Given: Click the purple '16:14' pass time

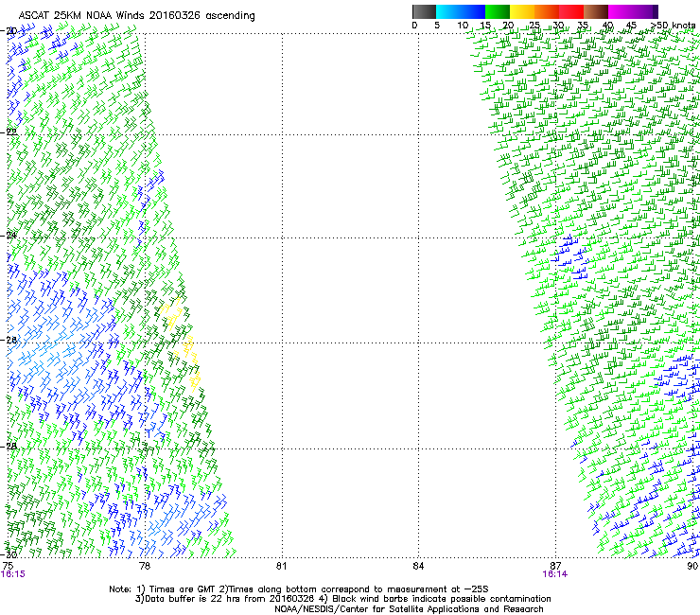Looking at the screenshot, I should click(555, 574).
